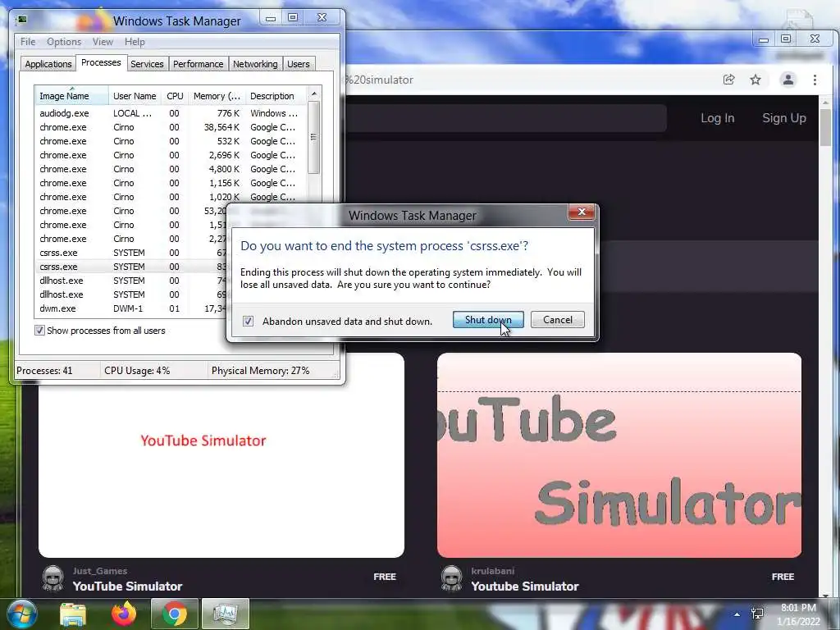Open Chrome's three-dot menu

[x=815, y=80]
